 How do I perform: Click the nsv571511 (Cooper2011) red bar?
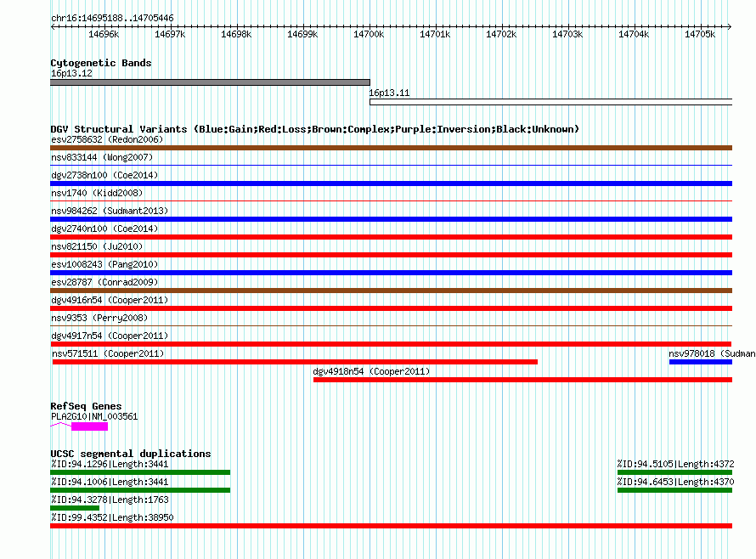tap(295, 362)
